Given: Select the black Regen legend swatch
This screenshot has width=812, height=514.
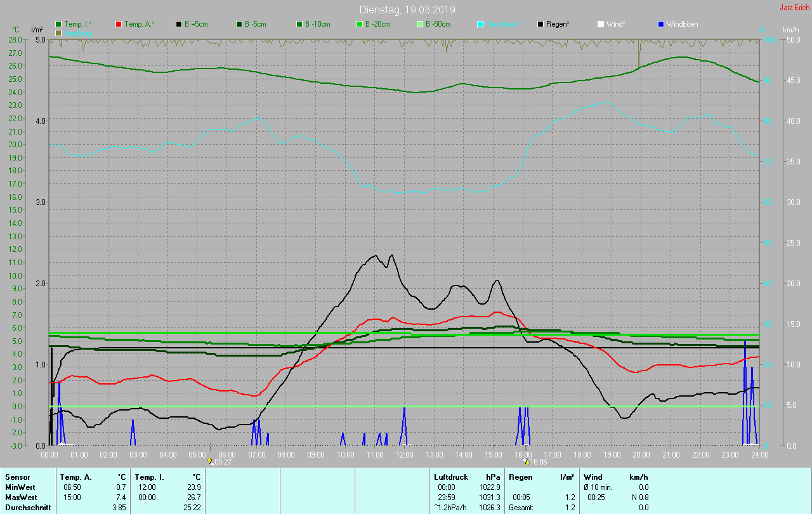Looking at the screenshot, I should pos(540,24).
